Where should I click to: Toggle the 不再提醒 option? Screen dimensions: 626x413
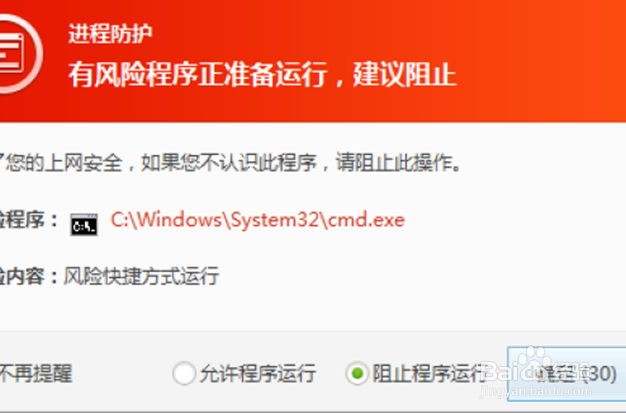(36, 374)
